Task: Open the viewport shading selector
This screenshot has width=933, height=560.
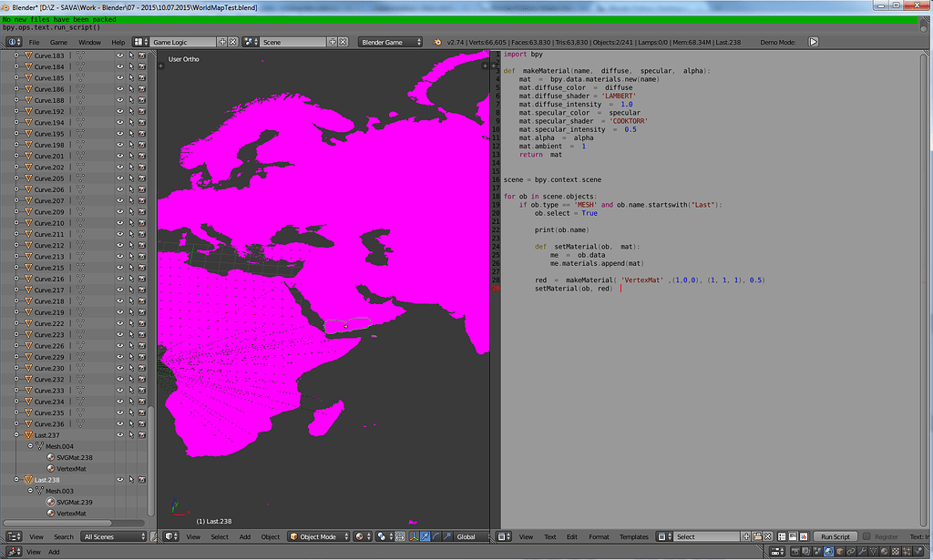Action: (362, 537)
